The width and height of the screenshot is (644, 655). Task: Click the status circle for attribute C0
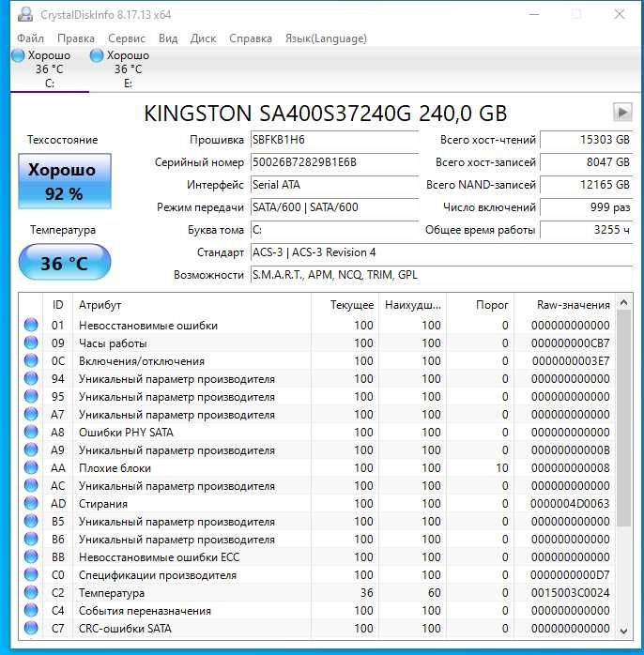pos(31,575)
